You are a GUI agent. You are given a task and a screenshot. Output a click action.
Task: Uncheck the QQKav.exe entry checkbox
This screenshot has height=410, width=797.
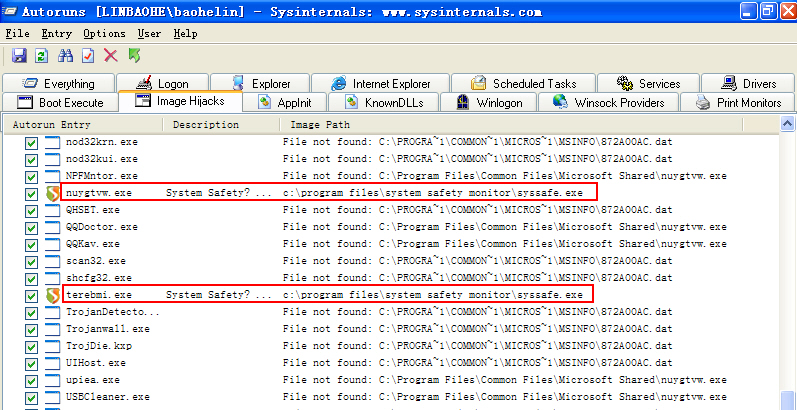32,245
